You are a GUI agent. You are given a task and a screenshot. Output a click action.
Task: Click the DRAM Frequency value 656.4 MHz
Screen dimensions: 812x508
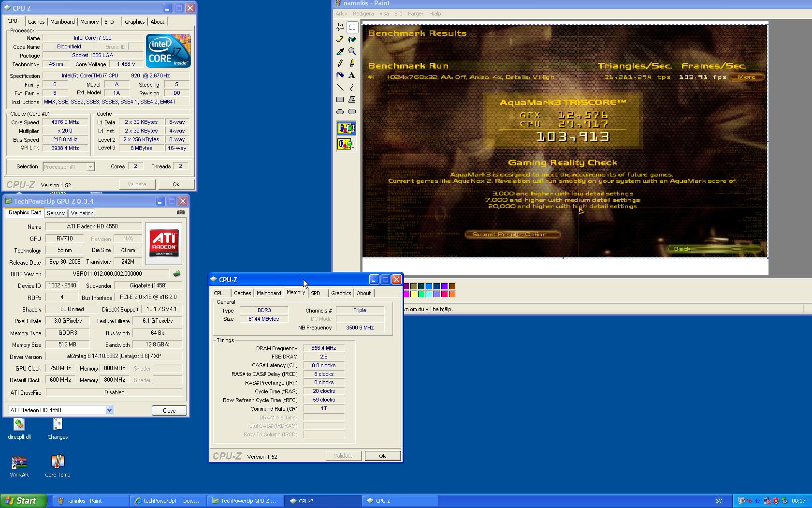(324, 348)
